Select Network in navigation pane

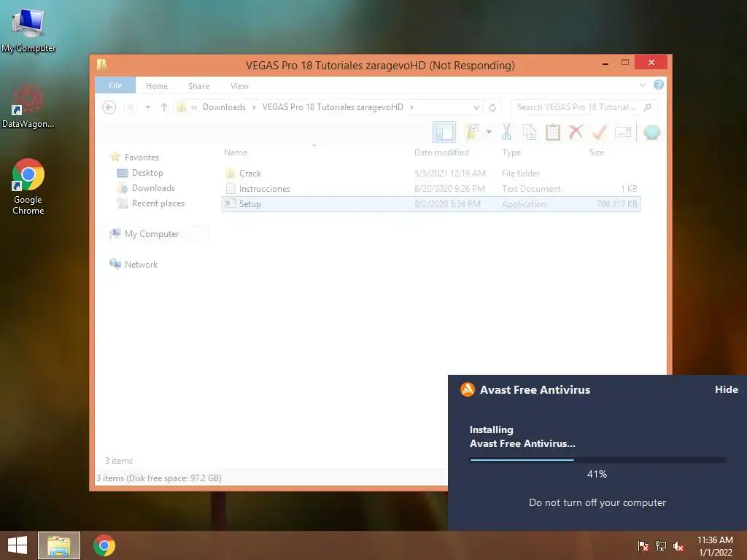[x=141, y=264]
